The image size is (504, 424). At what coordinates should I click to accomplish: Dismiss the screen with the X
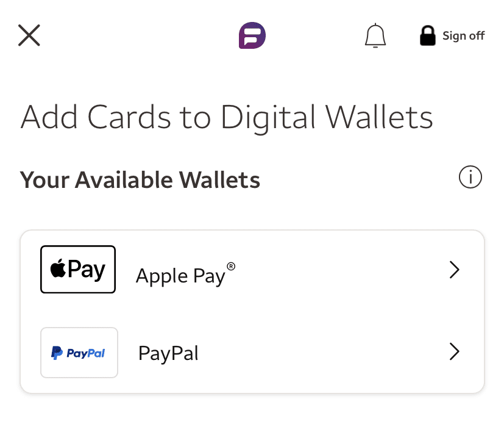point(29,35)
